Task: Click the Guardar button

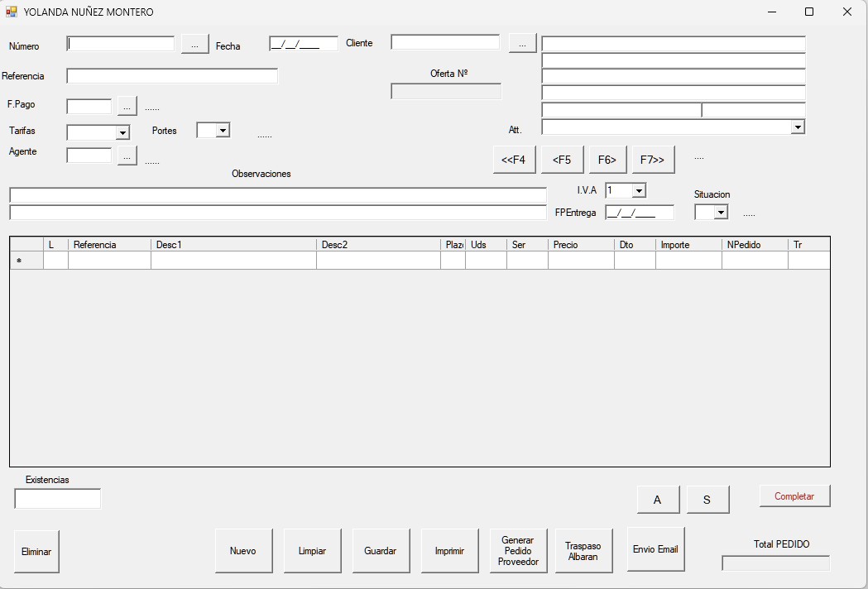Action: [381, 551]
